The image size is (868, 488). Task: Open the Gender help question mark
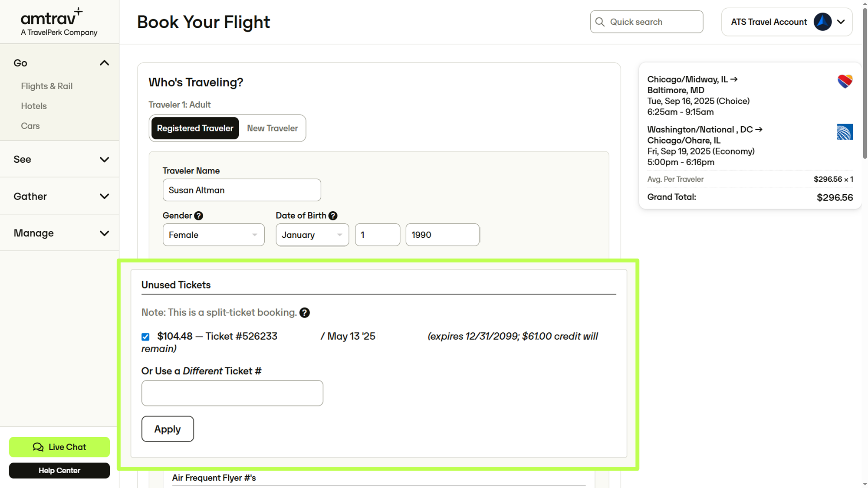(199, 216)
